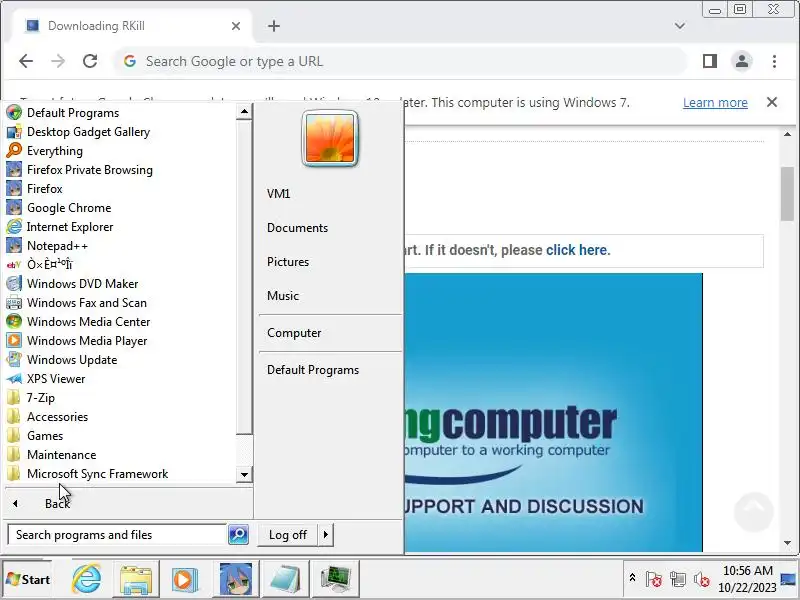Show hidden tray icons
The image size is (800, 600).
632,578
